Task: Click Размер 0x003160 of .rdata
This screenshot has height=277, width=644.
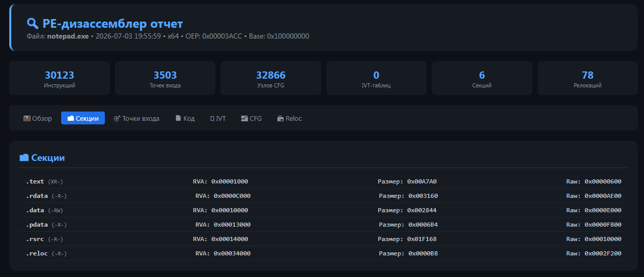Action: [x=409, y=196]
